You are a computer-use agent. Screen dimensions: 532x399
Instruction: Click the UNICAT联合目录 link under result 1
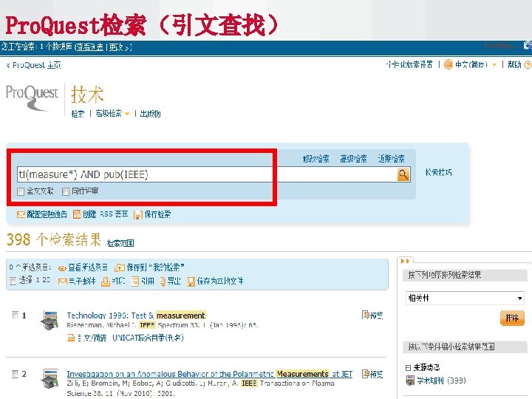pyautogui.click(x=148, y=338)
